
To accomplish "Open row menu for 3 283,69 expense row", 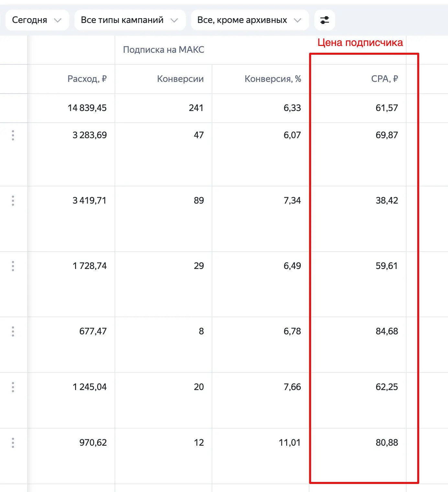I will tap(13, 135).
